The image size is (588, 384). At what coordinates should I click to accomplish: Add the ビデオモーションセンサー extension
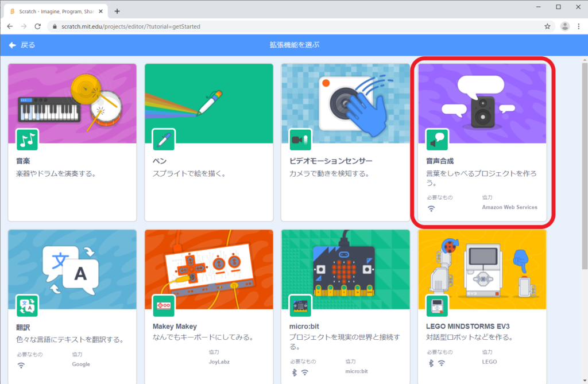pyautogui.click(x=345, y=142)
